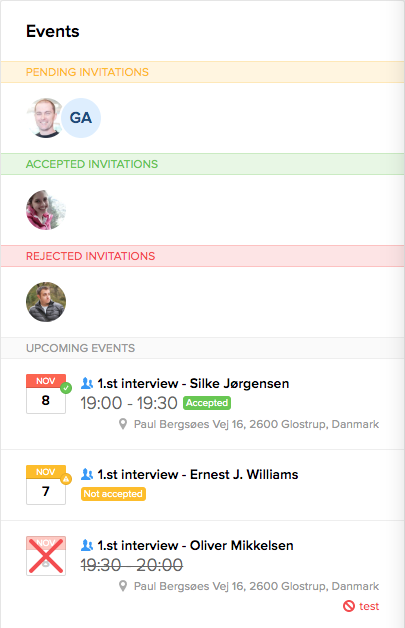Click the Nov 8 calendar icon
The width and height of the screenshot is (405, 628).
[46, 394]
